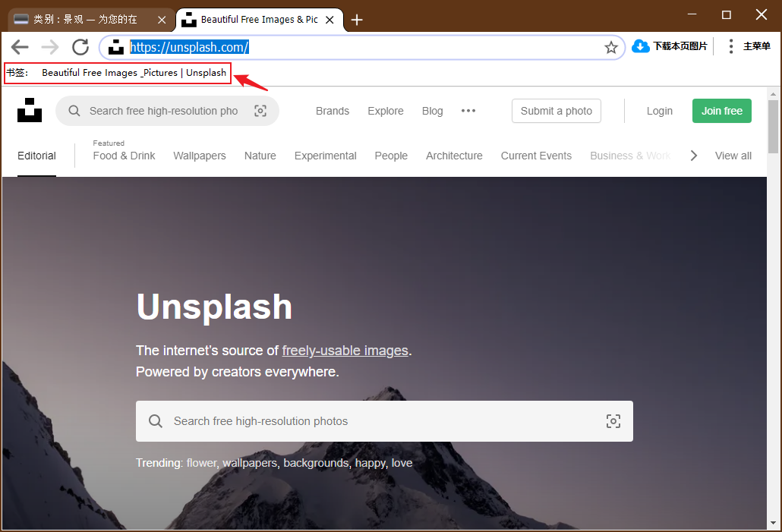This screenshot has width=782, height=532.
Task: Search the trending term happy
Action: pos(370,463)
